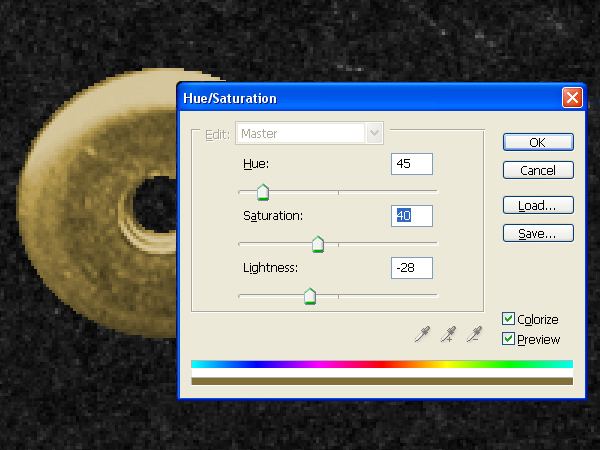The height and width of the screenshot is (450, 600).
Task: Click the rainbow hue spectrum bar
Action: (x=382, y=364)
